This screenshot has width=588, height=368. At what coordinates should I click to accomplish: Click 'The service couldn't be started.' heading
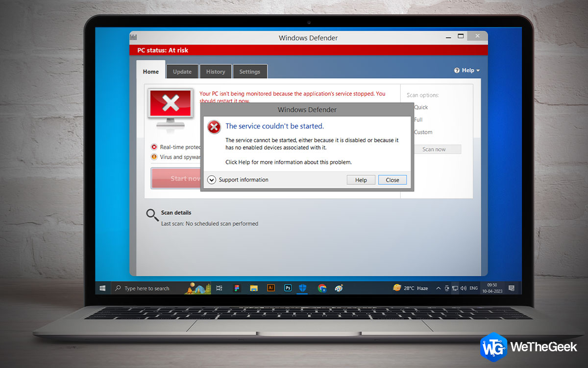pos(274,126)
